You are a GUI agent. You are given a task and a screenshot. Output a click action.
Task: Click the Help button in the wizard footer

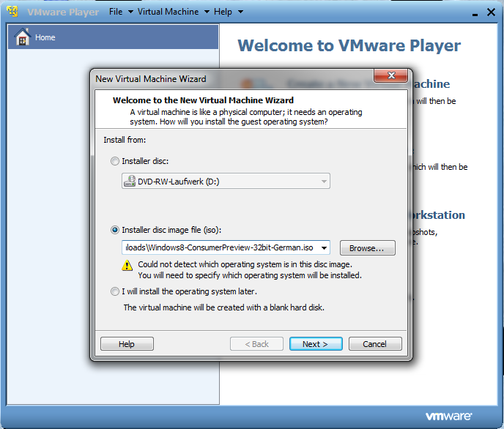click(127, 344)
